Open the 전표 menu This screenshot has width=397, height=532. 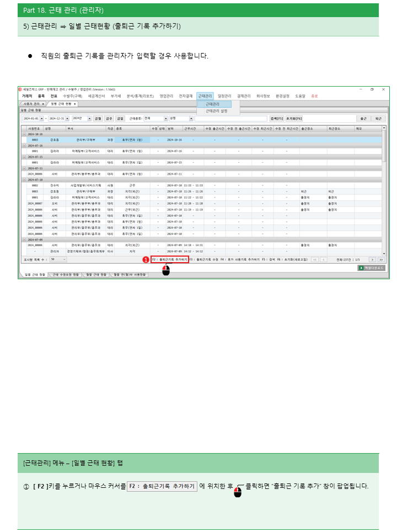[53, 96]
